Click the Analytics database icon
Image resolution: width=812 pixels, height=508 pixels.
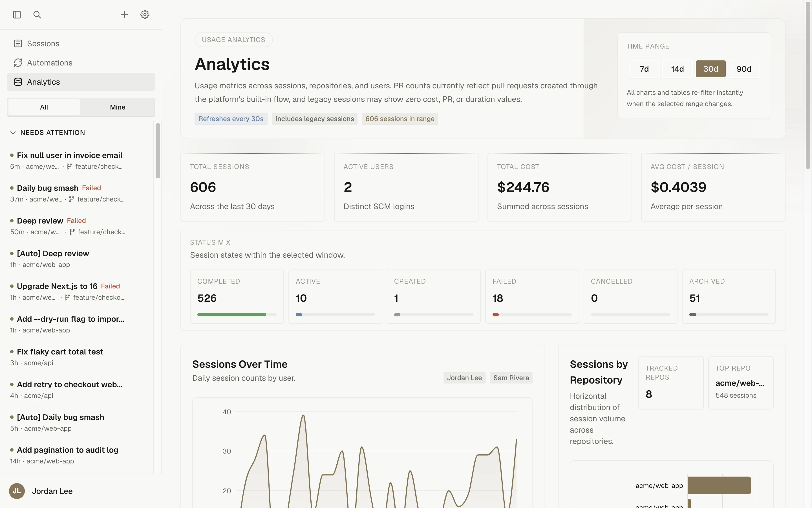pyautogui.click(x=18, y=82)
